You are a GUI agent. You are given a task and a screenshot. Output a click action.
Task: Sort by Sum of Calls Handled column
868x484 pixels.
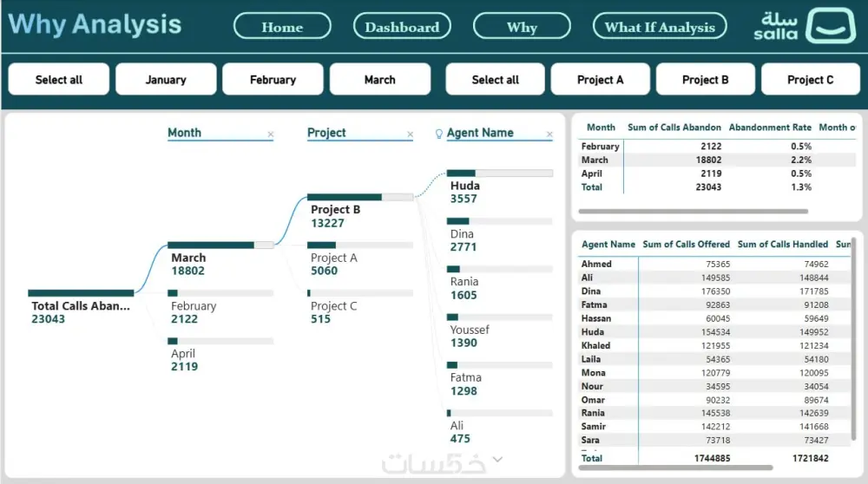click(x=783, y=244)
